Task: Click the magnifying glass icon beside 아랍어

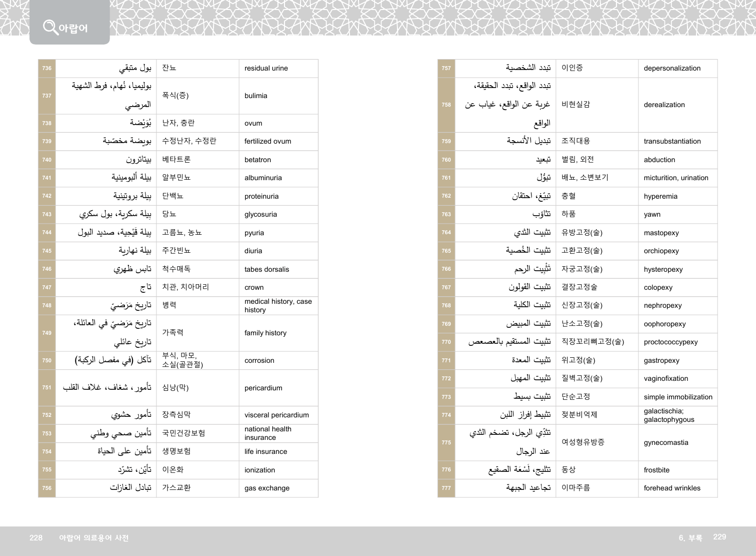Action: tap(50, 27)
